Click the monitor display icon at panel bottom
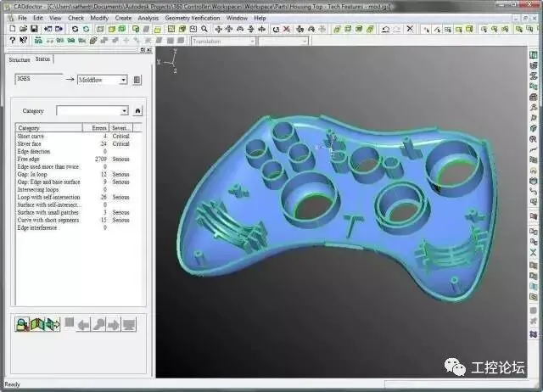Screen dimensions: 543x392 [x=128, y=325]
